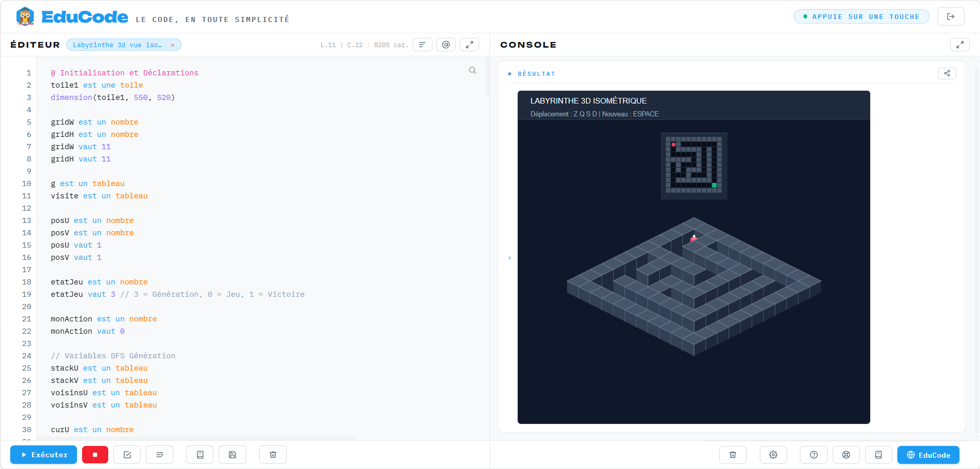The width and height of the screenshot is (980, 469).
Task: Click the code line 'stackU est un tableau'
Action: [x=99, y=368]
